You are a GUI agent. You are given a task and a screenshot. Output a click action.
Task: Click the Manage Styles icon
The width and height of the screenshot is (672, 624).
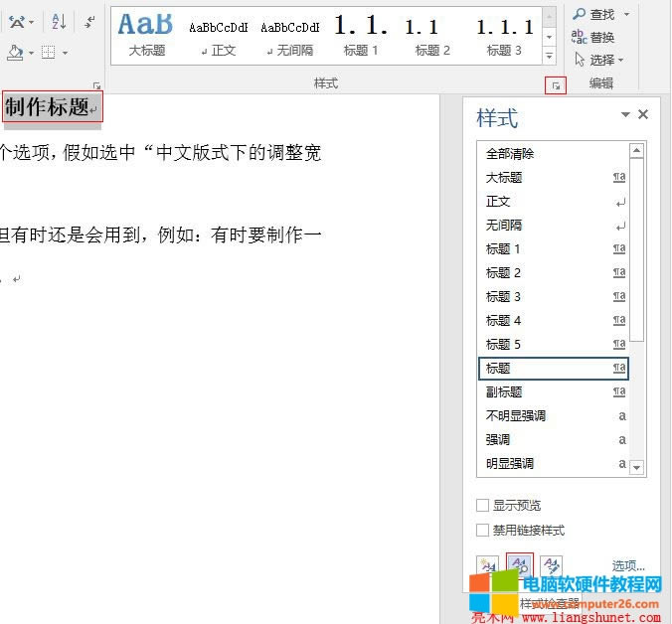(x=552, y=565)
